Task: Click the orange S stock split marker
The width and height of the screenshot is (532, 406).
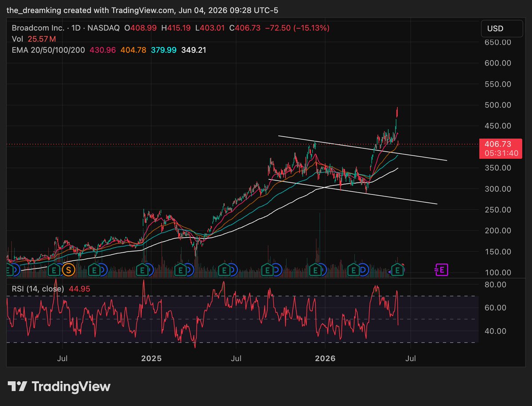Action: (x=68, y=269)
